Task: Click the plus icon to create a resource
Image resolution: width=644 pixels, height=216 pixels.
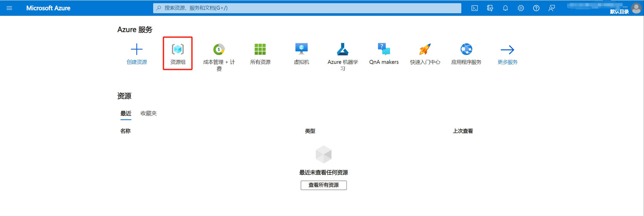Action: pos(137,49)
